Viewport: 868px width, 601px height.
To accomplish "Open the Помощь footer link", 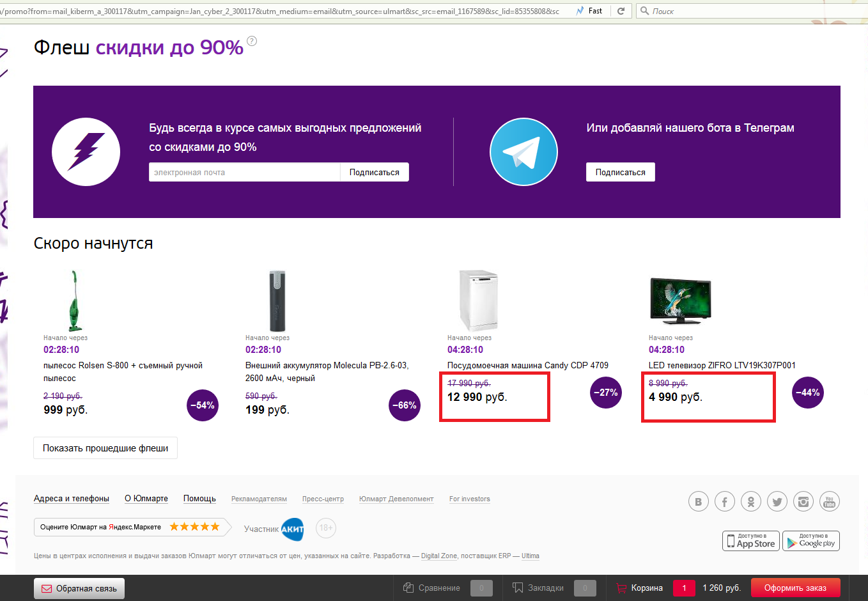I will click(199, 499).
